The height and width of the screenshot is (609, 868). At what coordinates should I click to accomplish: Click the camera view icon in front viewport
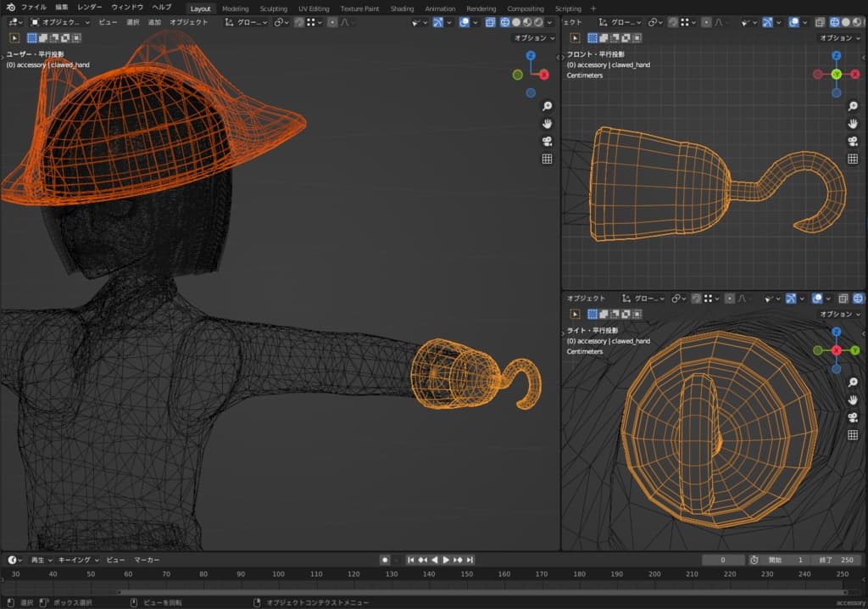854,142
